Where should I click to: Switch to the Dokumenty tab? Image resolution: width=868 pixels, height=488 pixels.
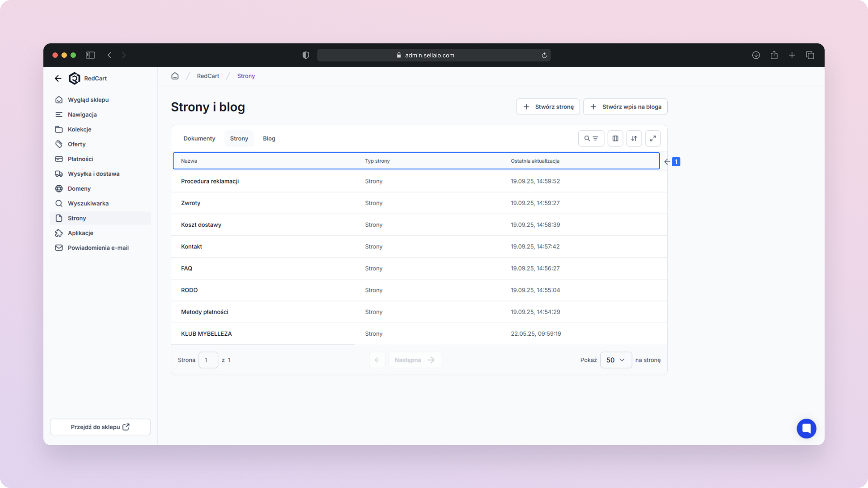pyautogui.click(x=199, y=138)
